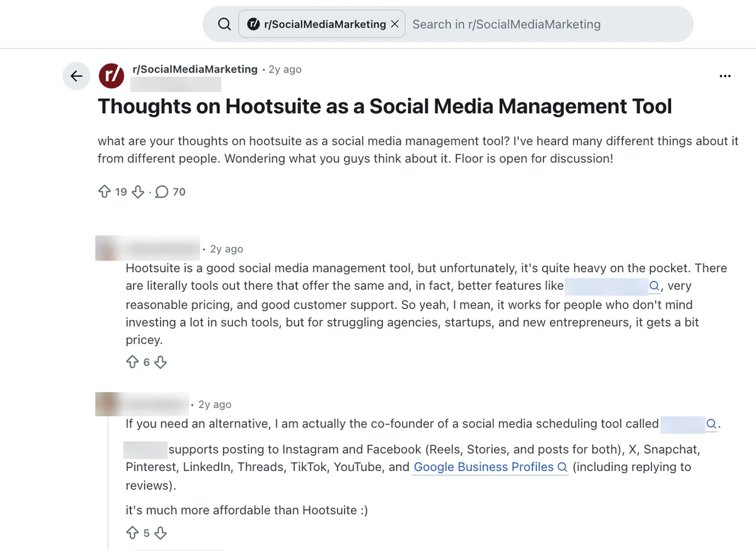
Task: Click the post title about Hootsuite
Action: 385,106
